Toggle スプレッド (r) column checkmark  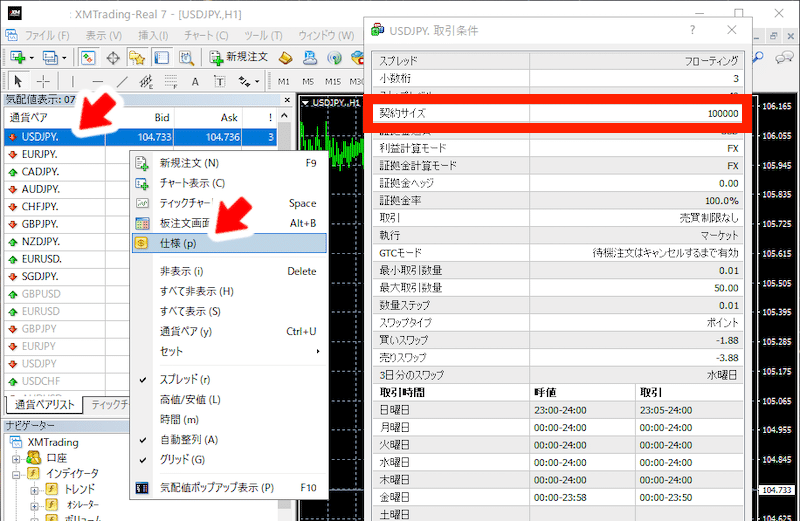[143, 380]
